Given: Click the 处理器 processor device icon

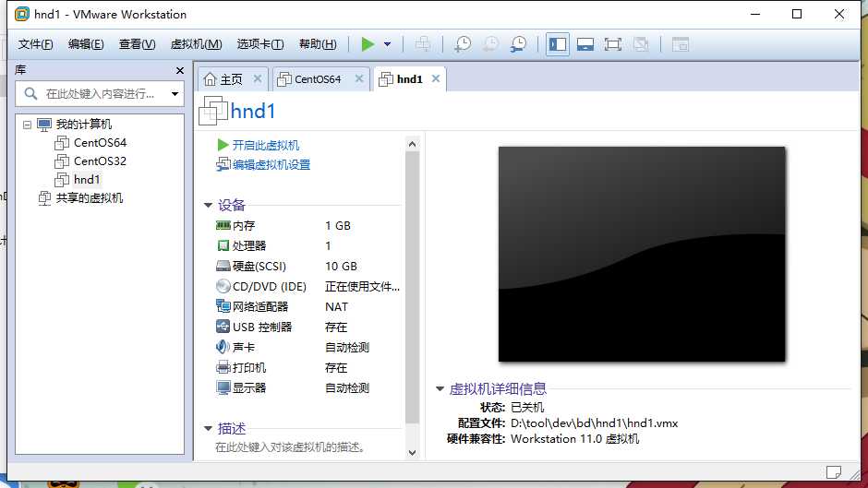Looking at the screenshot, I should tap(223, 245).
